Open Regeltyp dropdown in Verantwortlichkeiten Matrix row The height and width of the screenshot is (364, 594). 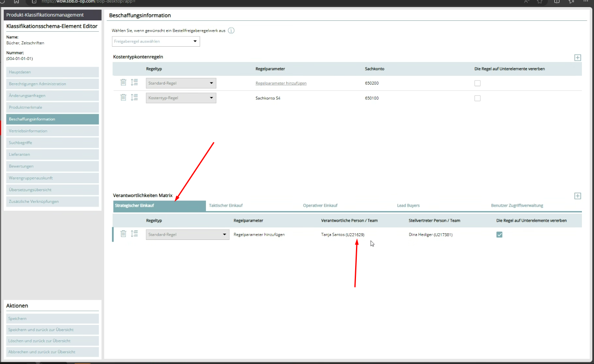click(x=187, y=234)
